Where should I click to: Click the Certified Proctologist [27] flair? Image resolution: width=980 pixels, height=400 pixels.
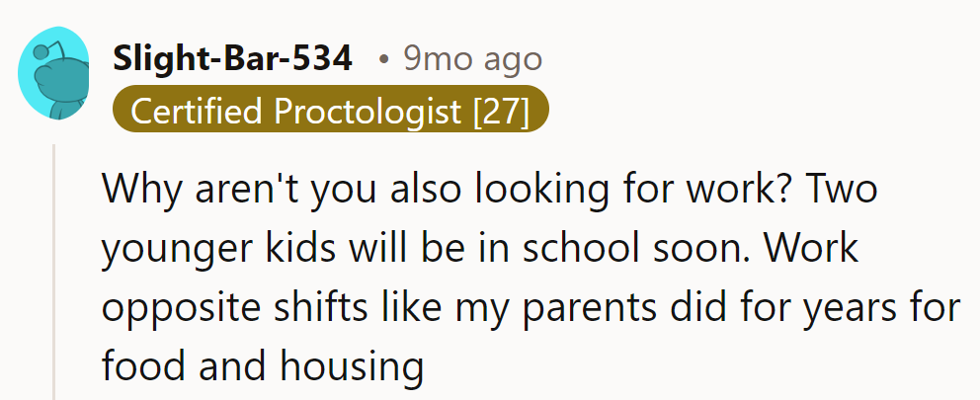pyautogui.click(x=330, y=112)
